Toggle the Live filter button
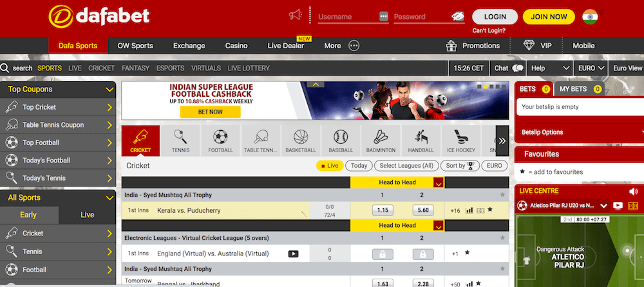This screenshot has height=287, width=644. [330, 166]
